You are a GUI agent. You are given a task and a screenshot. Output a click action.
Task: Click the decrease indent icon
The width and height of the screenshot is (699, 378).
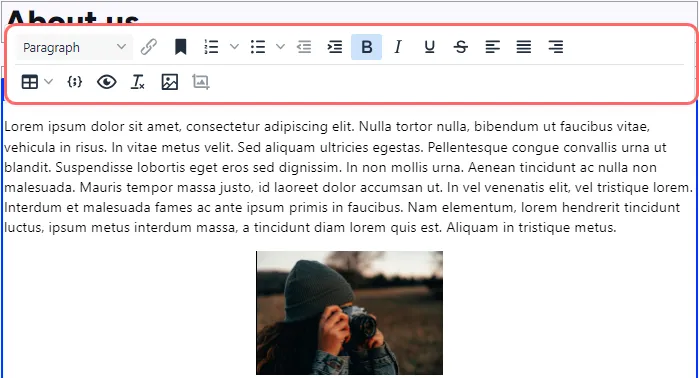pos(304,47)
